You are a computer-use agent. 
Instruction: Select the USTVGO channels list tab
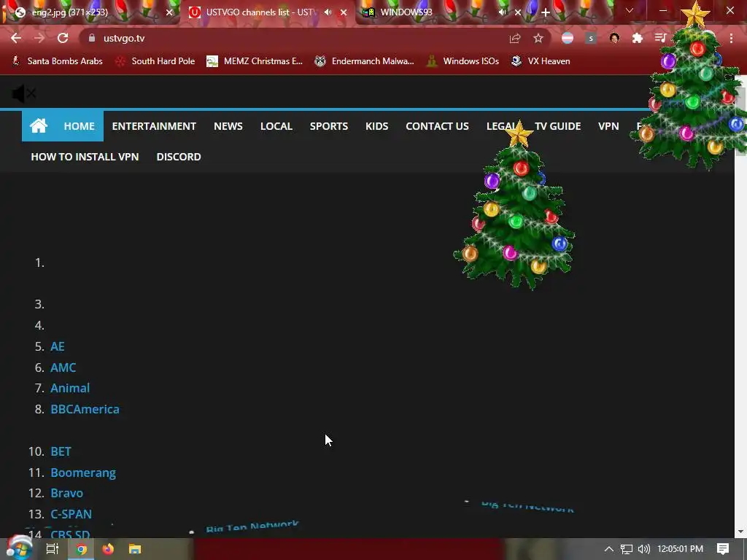point(260,12)
